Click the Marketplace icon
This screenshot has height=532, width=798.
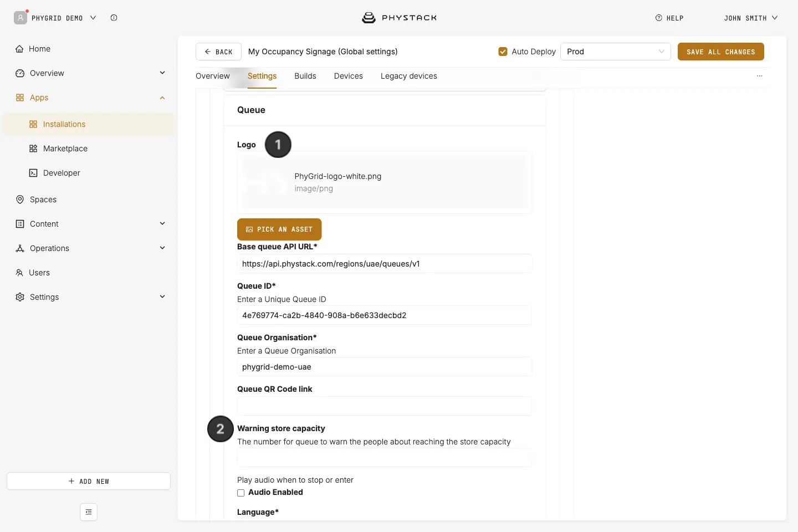pyautogui.click(x=33, y=149)
